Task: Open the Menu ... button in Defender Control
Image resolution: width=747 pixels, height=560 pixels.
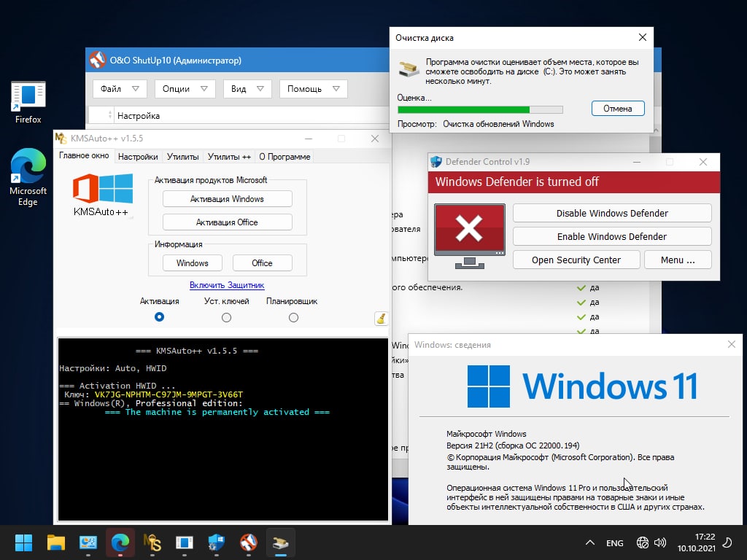Action: coord(678,260)
